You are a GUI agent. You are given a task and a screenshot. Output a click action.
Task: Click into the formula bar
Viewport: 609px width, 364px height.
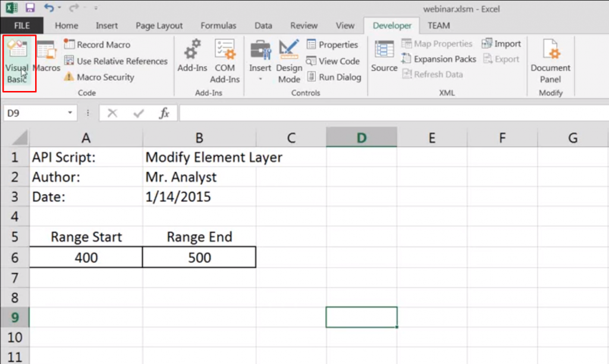(394, 113)
